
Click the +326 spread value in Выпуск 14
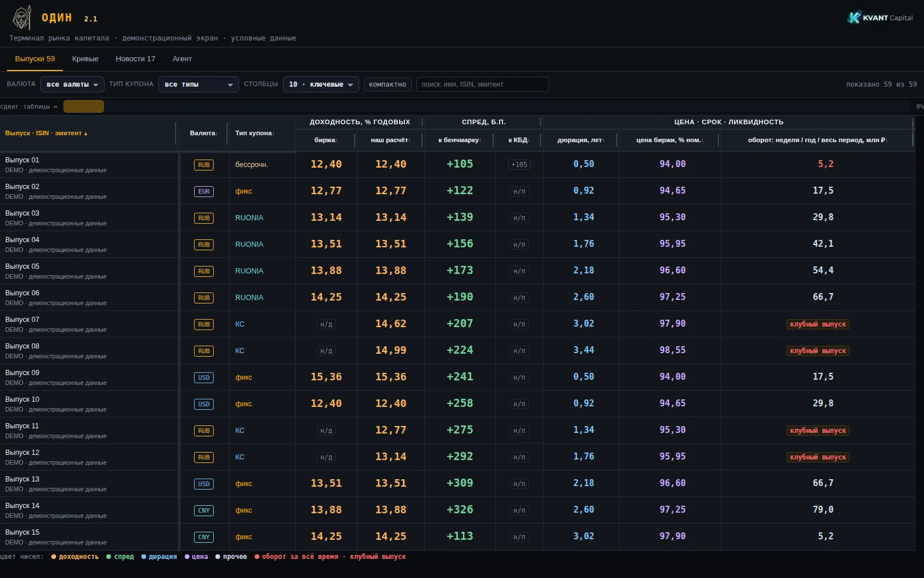tap(460, 510)
